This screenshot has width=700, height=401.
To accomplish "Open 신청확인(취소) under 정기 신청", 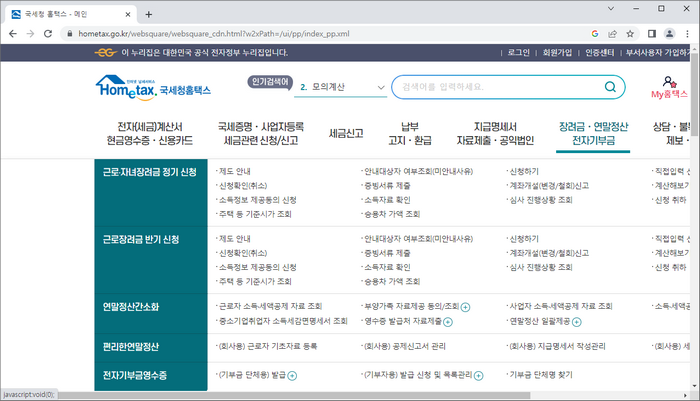I will coord(242,186).
